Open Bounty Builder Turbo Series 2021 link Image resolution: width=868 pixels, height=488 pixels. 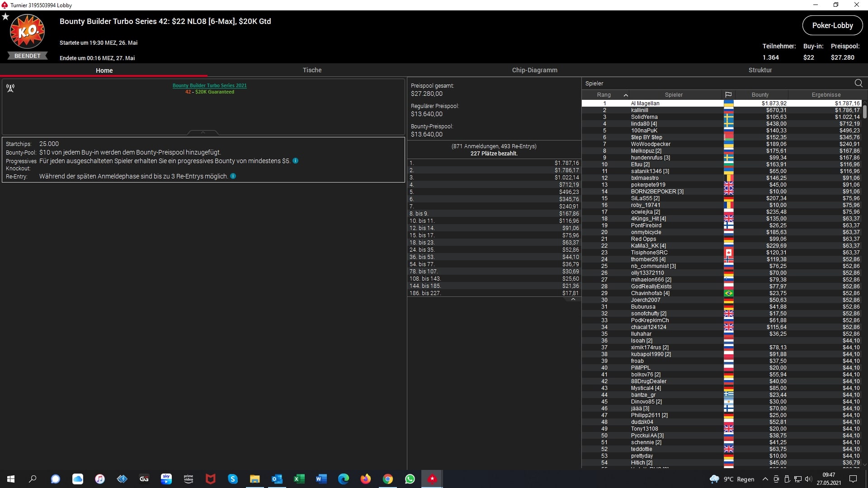pyautogui.click(x=209, y=85)
